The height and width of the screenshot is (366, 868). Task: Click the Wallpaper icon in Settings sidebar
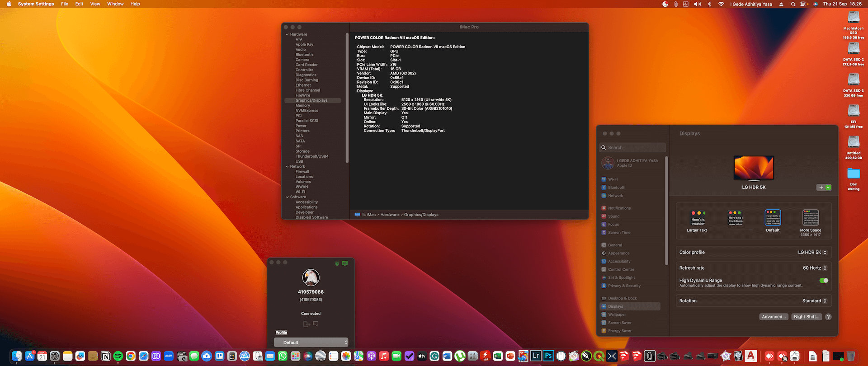604,314
